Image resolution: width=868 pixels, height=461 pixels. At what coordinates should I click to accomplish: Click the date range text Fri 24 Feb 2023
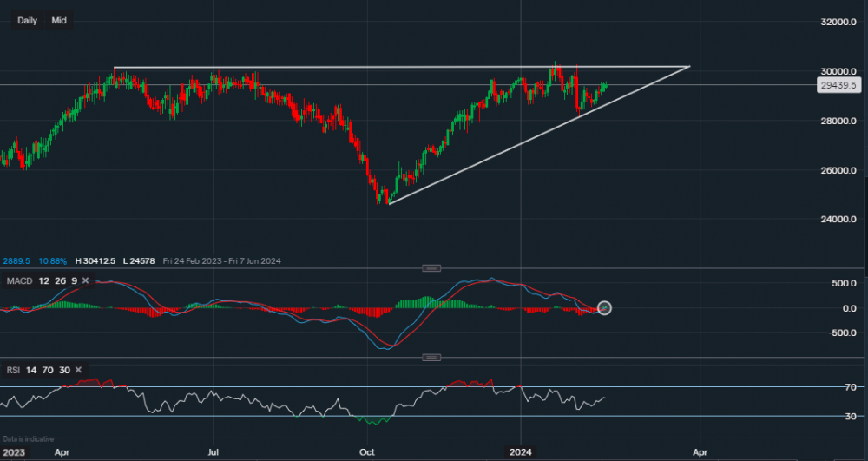pos(165,261)
